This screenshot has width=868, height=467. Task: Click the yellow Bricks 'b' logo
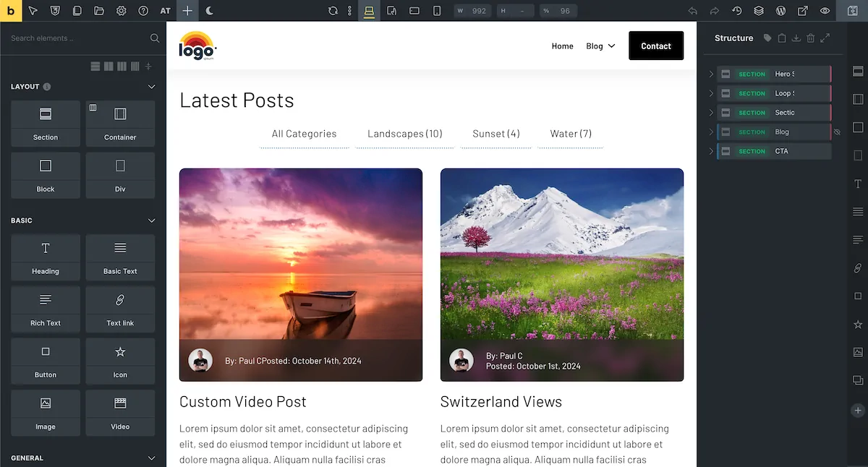(11, 11)
